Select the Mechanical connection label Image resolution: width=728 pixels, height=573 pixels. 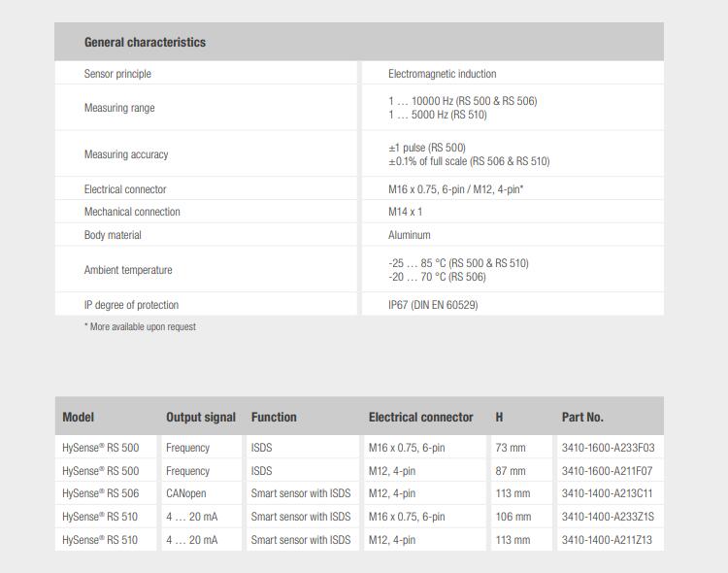point(132,212)
